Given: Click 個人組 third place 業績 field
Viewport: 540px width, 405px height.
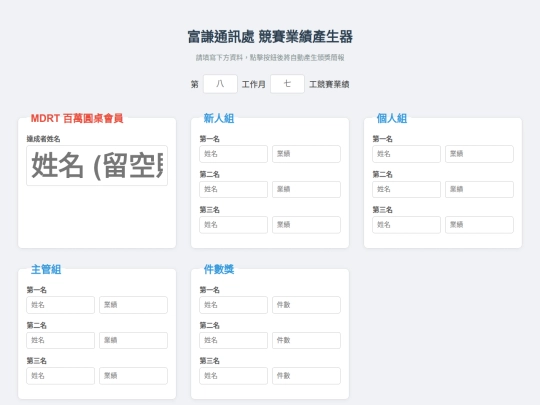Looking at the screenshot, I should [479, 225].
